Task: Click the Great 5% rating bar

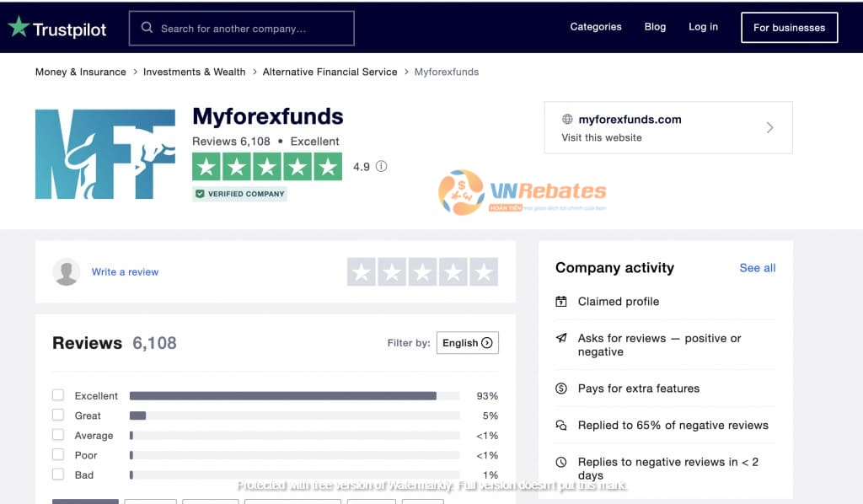Action: pyautogui.click(x=294, y=416)
